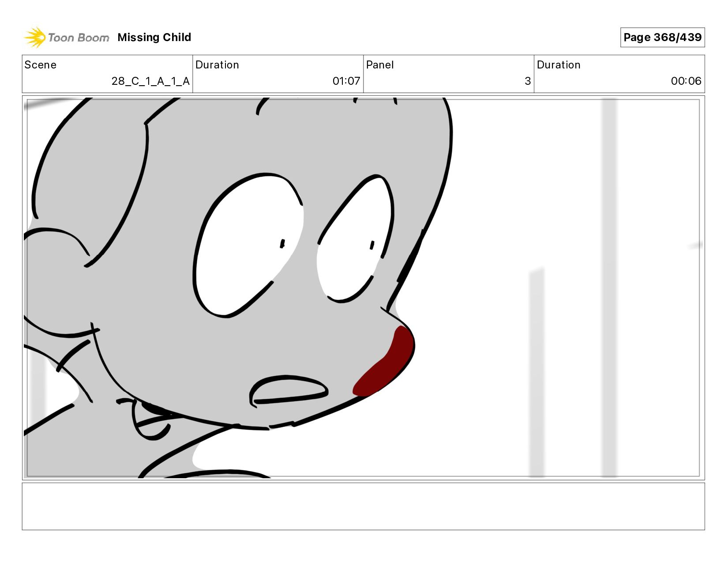Click the panel duration value '00:06'
728x563 pixels.
tap(686, 81)
